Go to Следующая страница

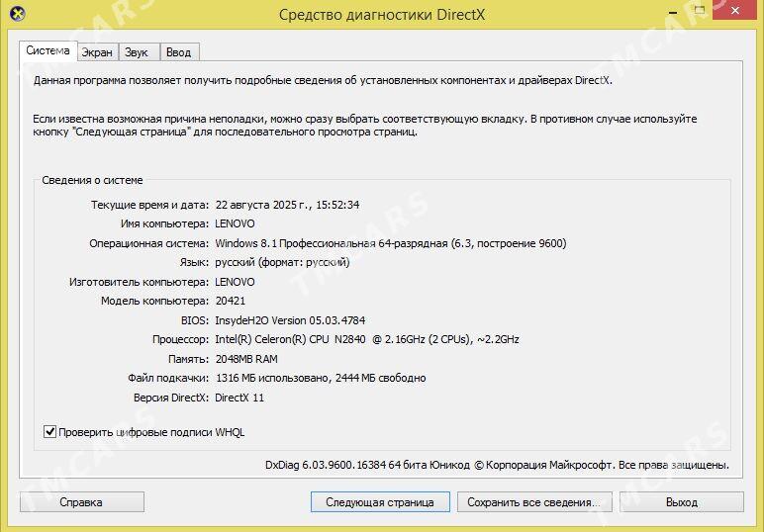(380, 501)
